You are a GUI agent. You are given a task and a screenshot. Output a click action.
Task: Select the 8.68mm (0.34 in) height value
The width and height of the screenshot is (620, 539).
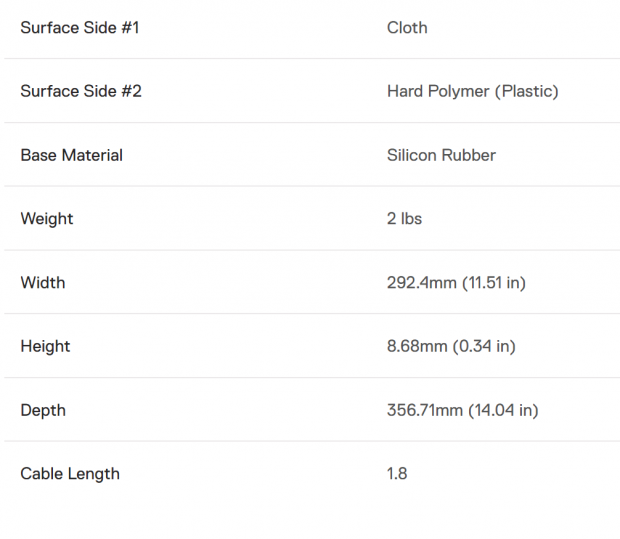click(x=451, y=347)
